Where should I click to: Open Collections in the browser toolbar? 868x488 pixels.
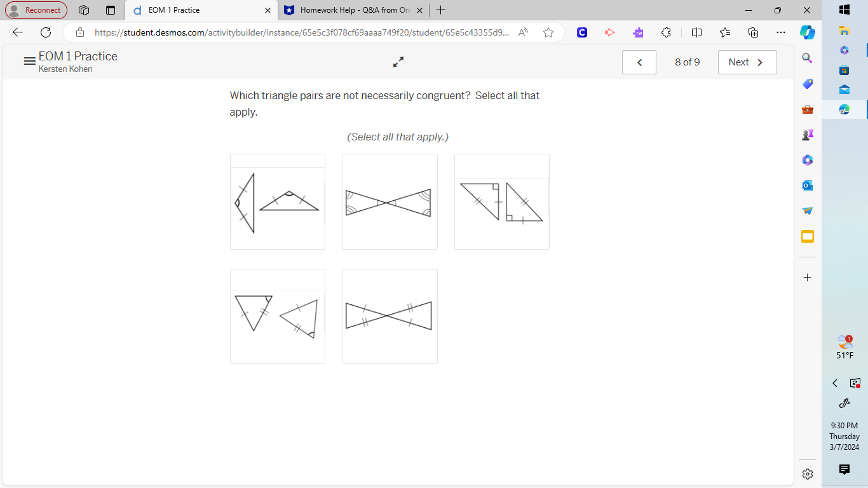point(752,32)
